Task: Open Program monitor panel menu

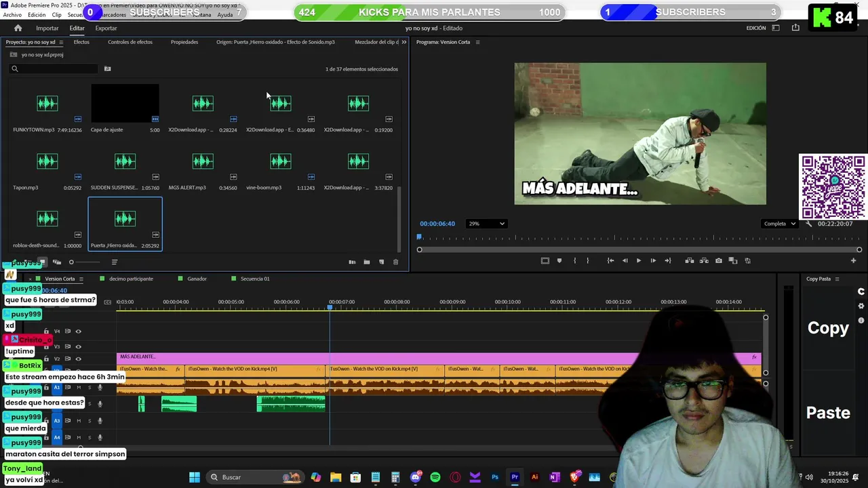Action: click(477, 42)
